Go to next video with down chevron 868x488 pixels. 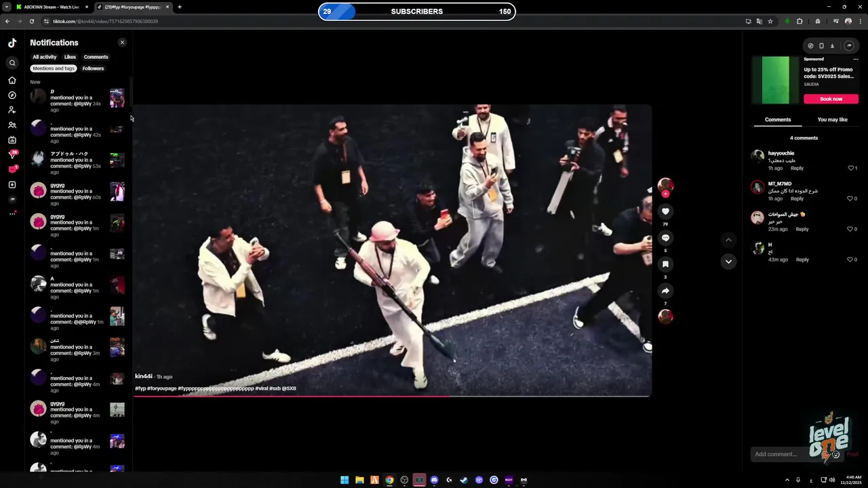click(x=728, y=262)
